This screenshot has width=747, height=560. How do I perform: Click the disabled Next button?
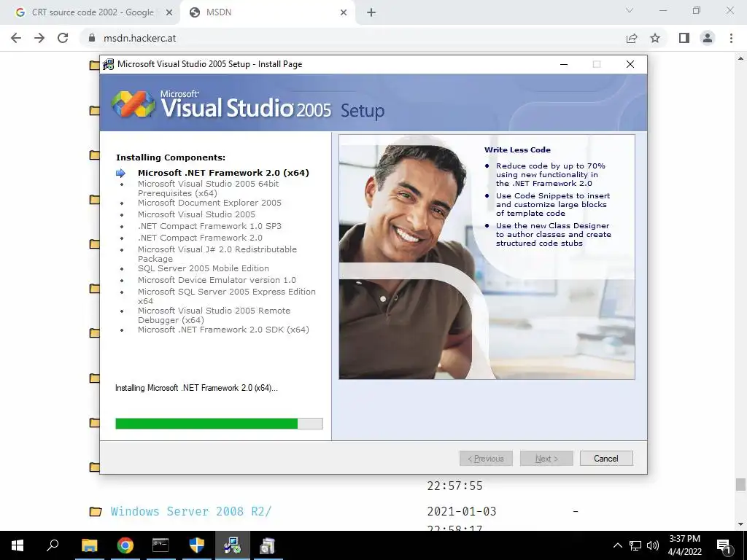pos(546,458)
